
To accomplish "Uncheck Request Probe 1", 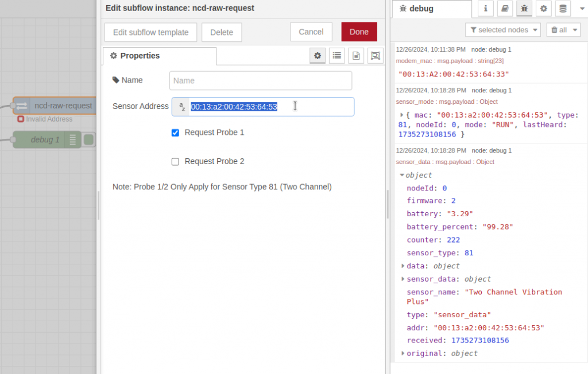I will (175, 133).
